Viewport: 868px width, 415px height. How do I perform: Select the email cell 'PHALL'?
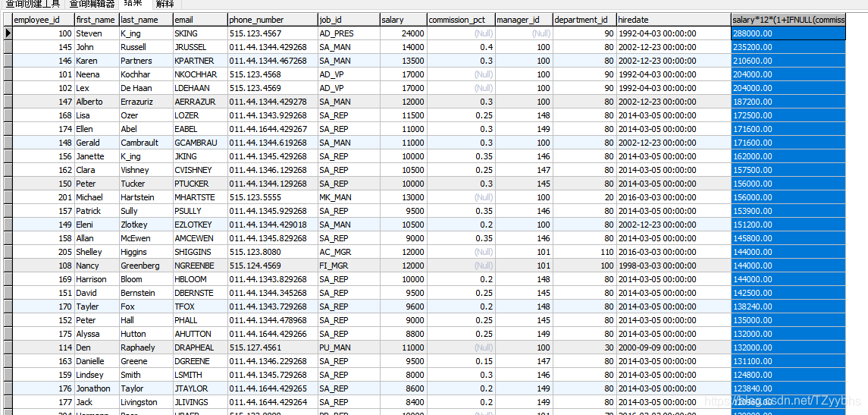click(x=200, y=320)
